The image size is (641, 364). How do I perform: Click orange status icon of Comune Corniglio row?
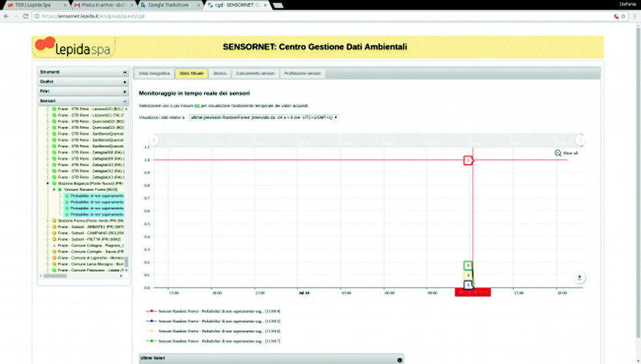(x=54, y=251)
